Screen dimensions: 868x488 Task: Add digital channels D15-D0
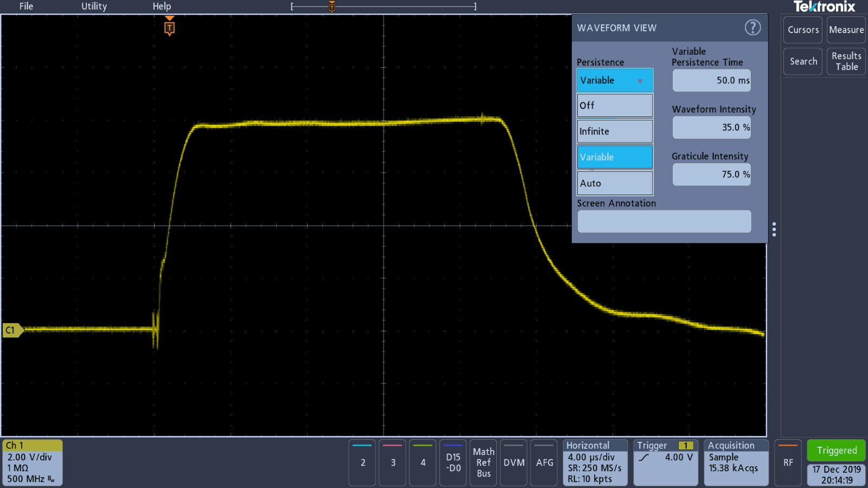453,463
